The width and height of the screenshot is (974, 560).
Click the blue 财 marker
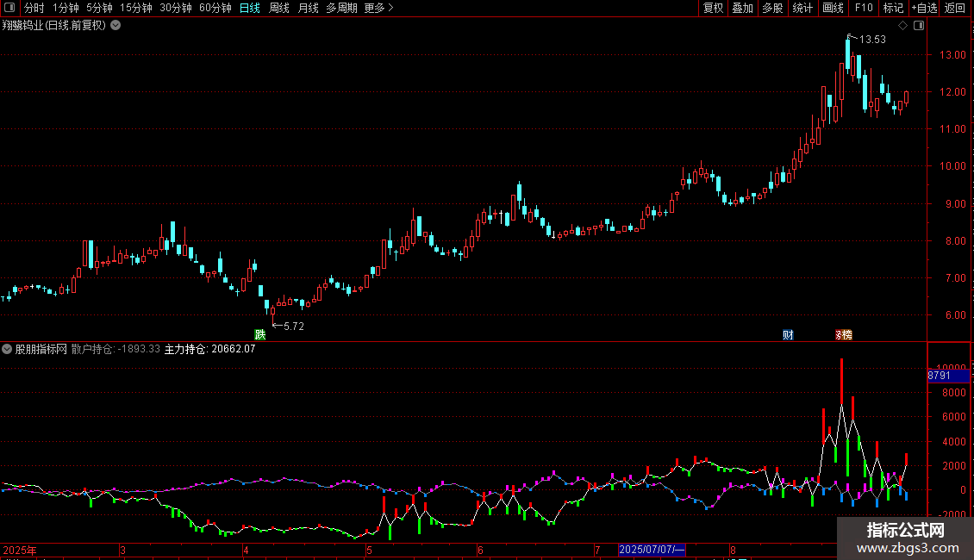point(788,334)
